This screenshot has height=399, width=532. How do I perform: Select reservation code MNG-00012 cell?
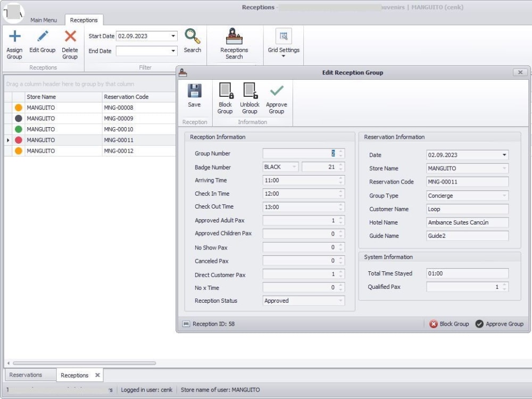coord(138,151)
